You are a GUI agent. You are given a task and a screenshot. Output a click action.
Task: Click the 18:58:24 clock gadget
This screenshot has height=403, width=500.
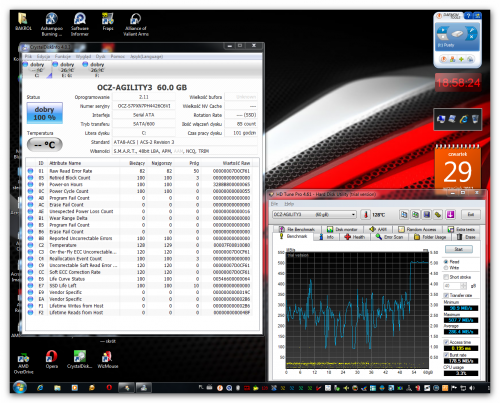tap(458, 82)
